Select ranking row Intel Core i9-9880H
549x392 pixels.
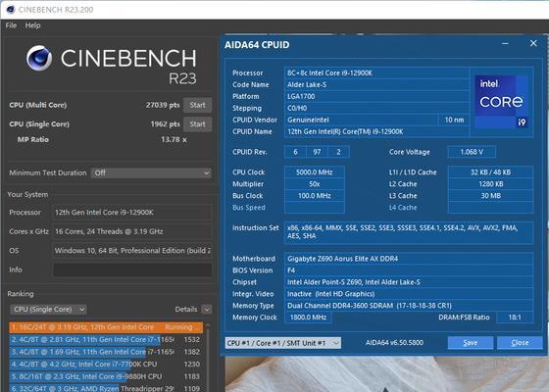click(x=106, y=376)
